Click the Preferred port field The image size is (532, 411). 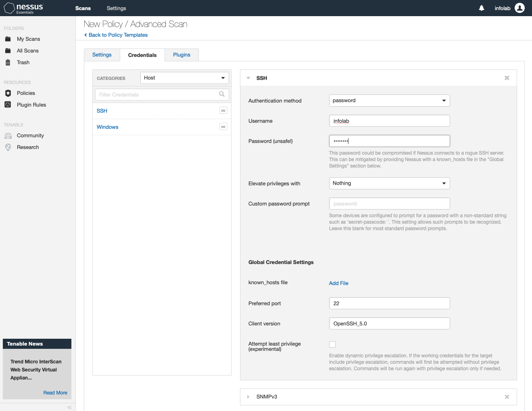[390, 303]
